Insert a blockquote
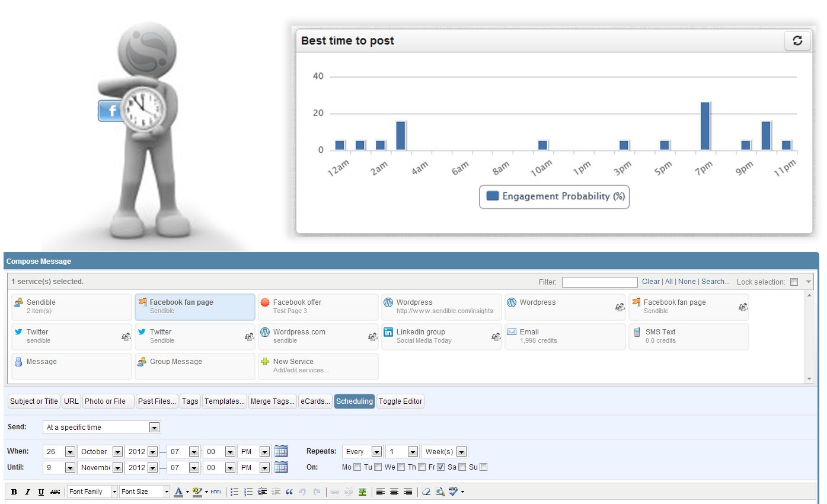Viewport: 827px width, 504px height. point(289,492)
